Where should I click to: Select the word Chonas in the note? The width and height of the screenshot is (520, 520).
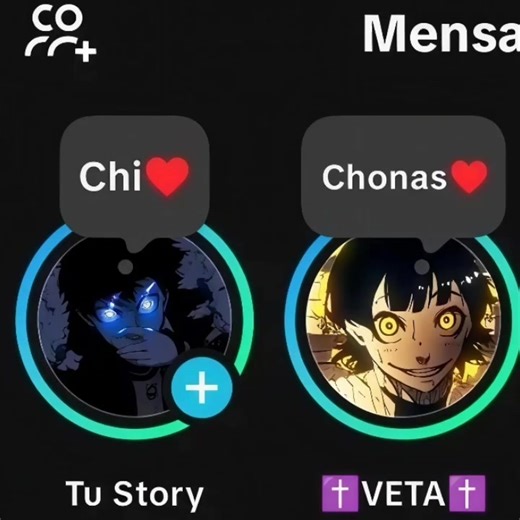[x=384, y=177]
